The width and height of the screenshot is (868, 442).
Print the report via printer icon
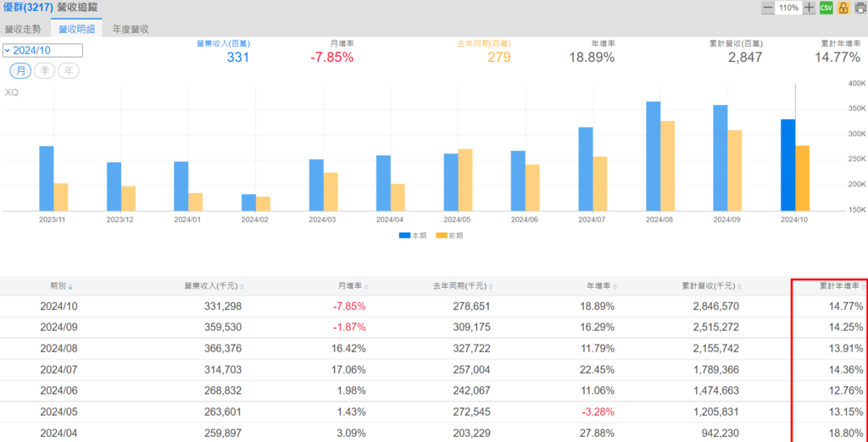(x=860, y=8)
